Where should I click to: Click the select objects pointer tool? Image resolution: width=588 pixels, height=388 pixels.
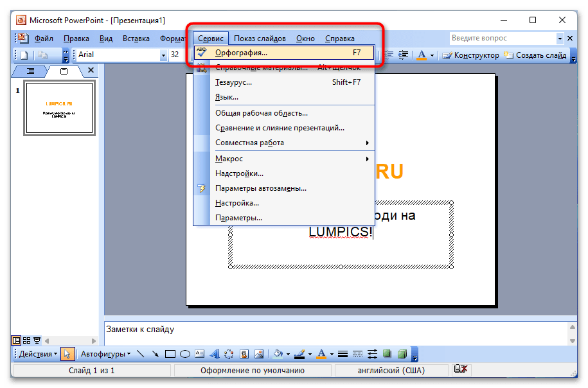tap(68, 354)
